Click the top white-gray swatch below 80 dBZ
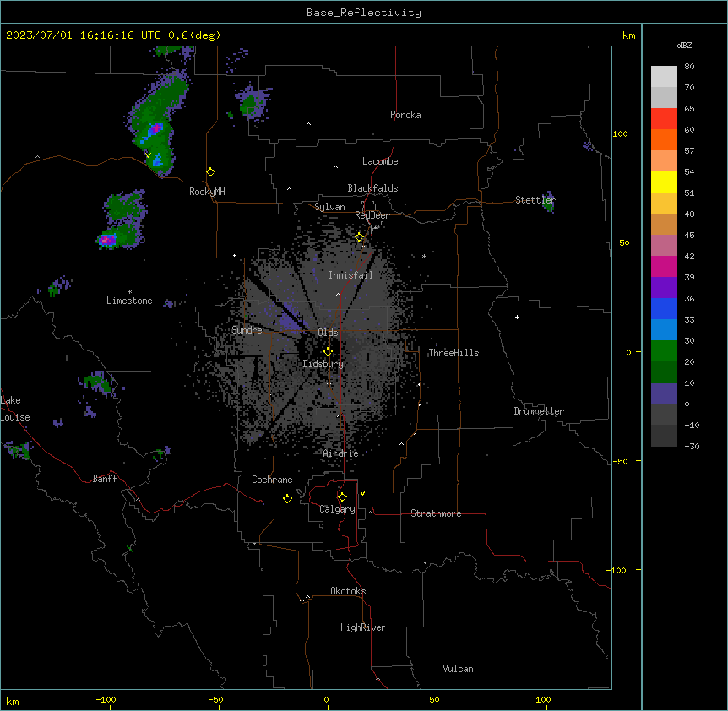Viewport: 728px width, 711px height. (664, 76)
